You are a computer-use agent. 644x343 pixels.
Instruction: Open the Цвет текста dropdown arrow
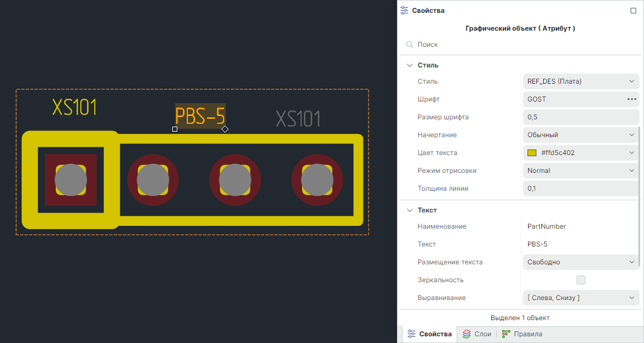632,153
